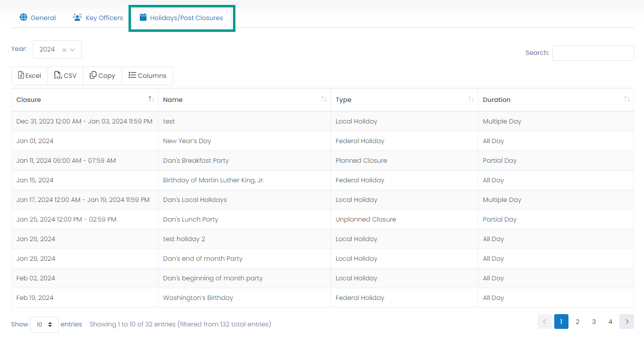The image size is (644, 347).
Task: Click the Columns list icon
Action: (x=132, y=75)
